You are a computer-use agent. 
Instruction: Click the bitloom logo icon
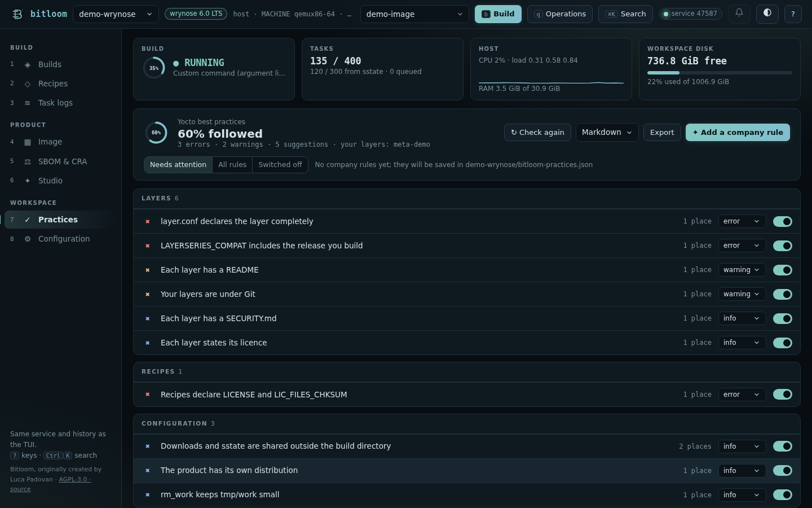click(x=17, y=14)
